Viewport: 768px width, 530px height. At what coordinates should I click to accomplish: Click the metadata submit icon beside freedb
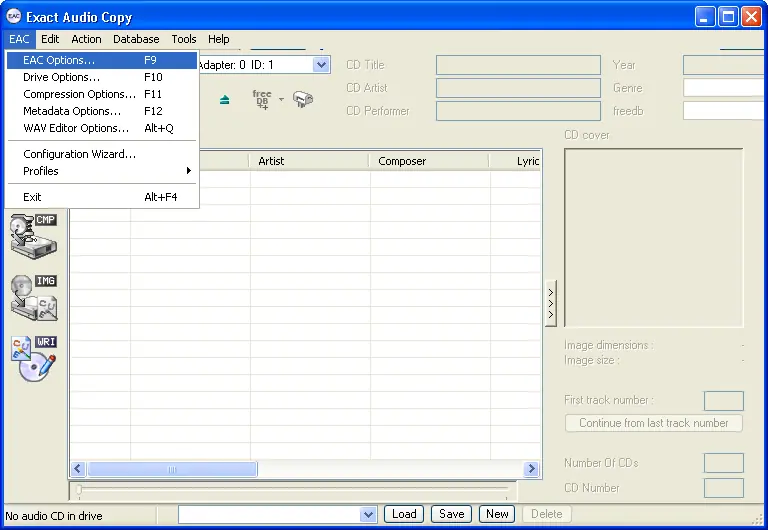click(x=303, y=99)
